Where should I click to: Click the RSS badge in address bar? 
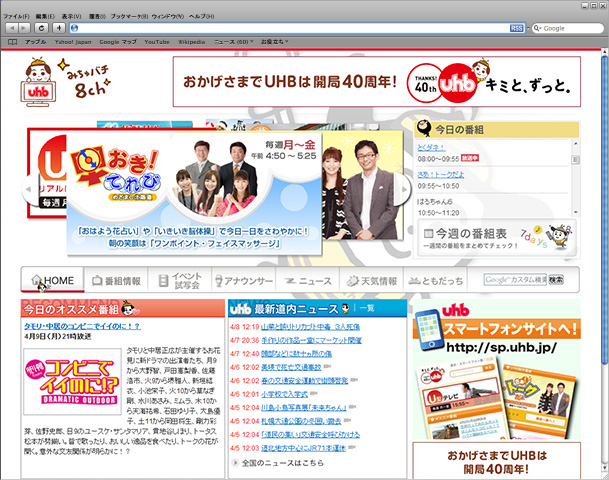click(516, 28)
